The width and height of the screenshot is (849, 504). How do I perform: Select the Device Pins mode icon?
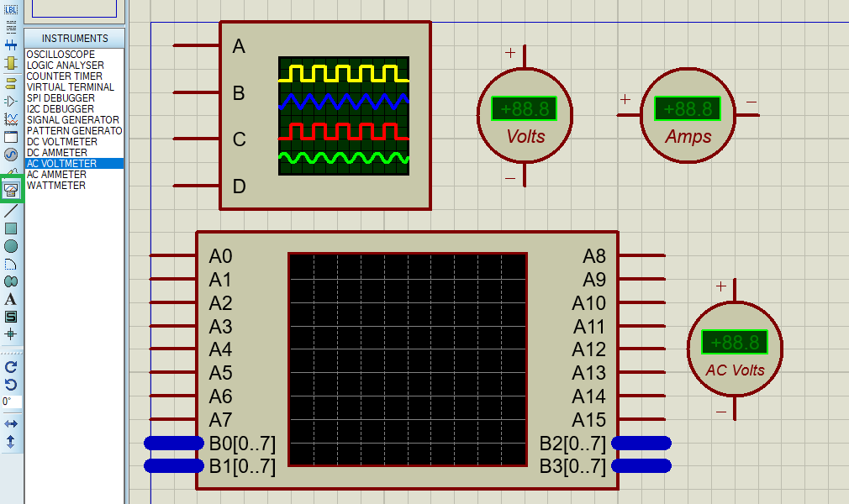tap(11, 101)
